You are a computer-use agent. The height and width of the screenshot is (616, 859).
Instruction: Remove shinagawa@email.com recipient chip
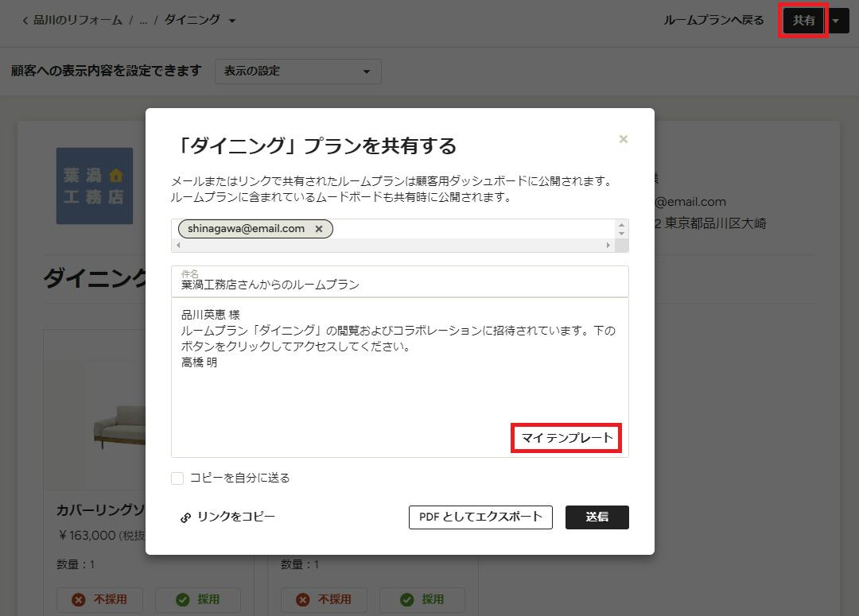(319, 229)
